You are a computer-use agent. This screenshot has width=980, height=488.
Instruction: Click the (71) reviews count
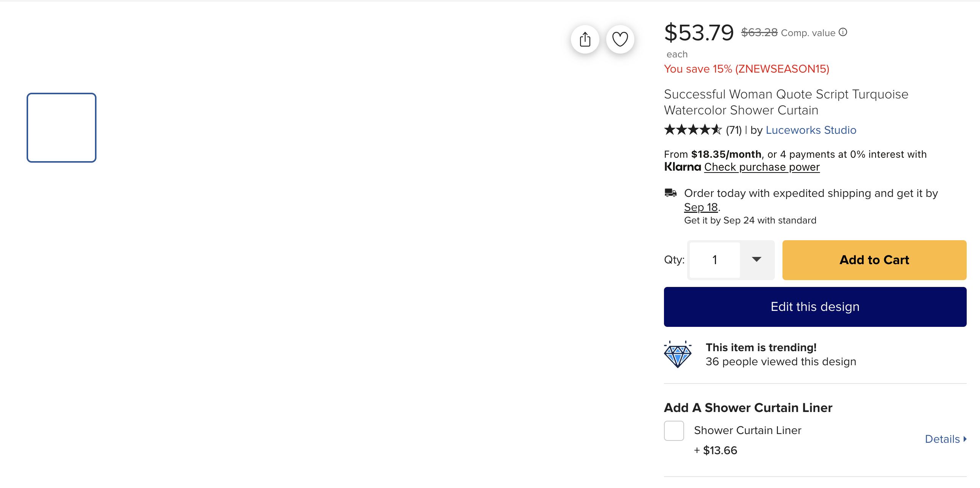pos(733,130)
